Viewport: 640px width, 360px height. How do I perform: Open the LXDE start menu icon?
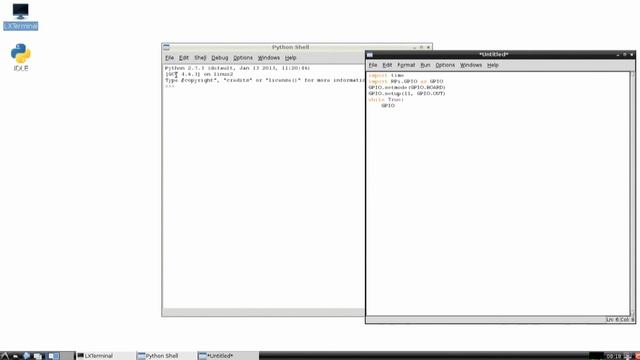tap(4, 356)
